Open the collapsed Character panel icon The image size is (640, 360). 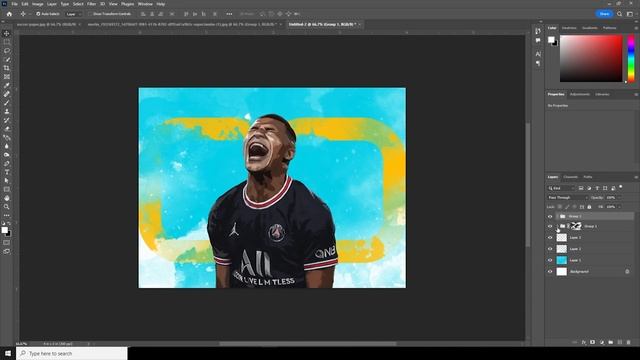click(x=538, y=54)
